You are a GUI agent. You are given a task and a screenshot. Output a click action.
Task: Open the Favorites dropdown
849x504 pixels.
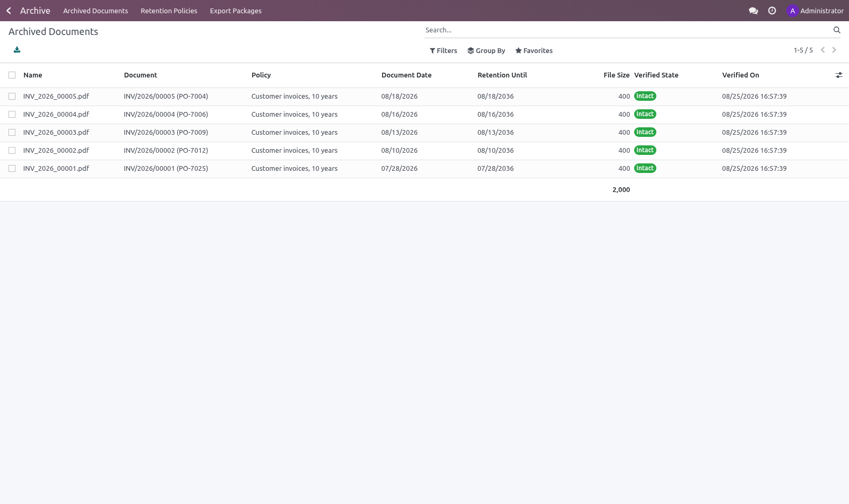[x=534, y=51]
